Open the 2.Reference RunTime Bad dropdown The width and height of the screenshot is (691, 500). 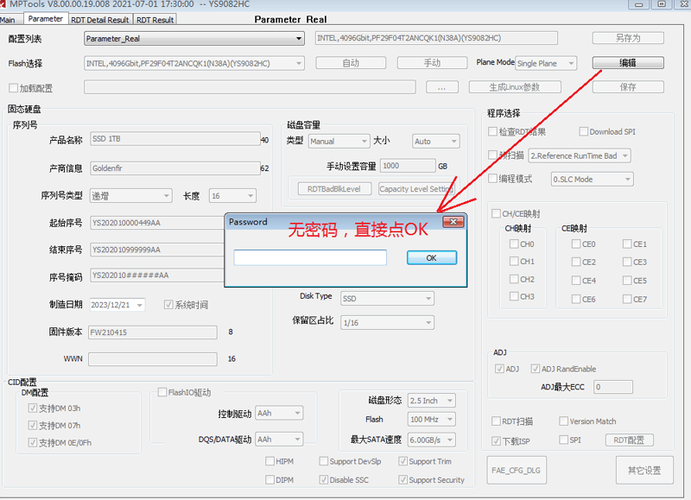point(580,156)
